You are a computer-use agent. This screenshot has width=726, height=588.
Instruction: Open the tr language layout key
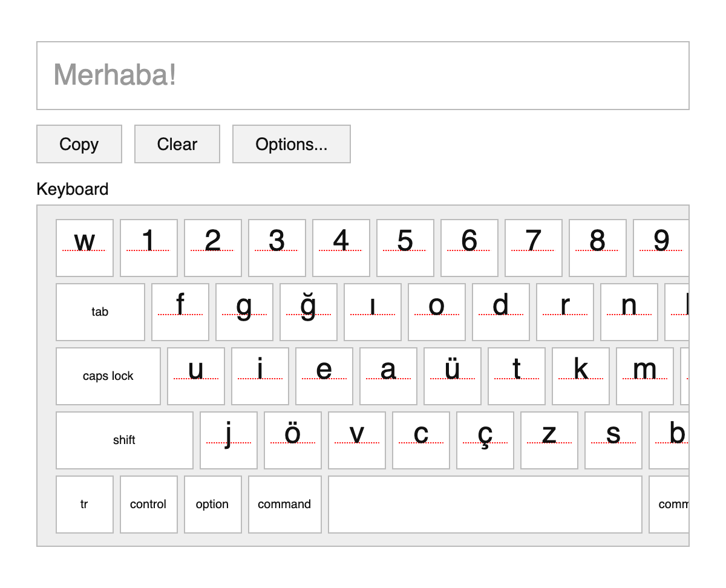[85, 505]
